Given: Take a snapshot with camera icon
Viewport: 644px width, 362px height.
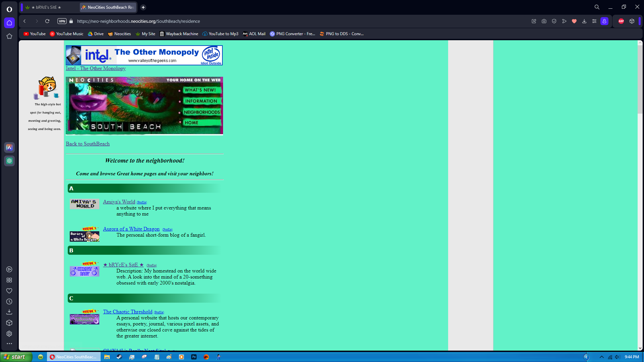Looking at the screenshot, I should (544, 21).
